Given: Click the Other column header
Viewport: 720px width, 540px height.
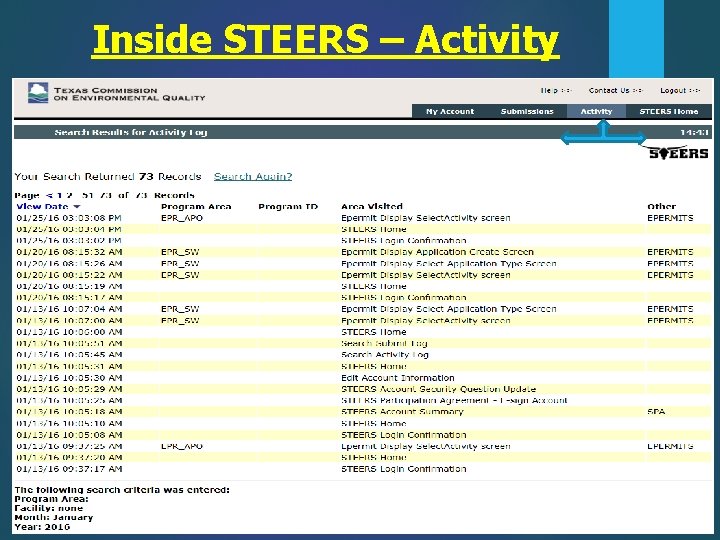Looking at the screenshot, I should 662,207.
